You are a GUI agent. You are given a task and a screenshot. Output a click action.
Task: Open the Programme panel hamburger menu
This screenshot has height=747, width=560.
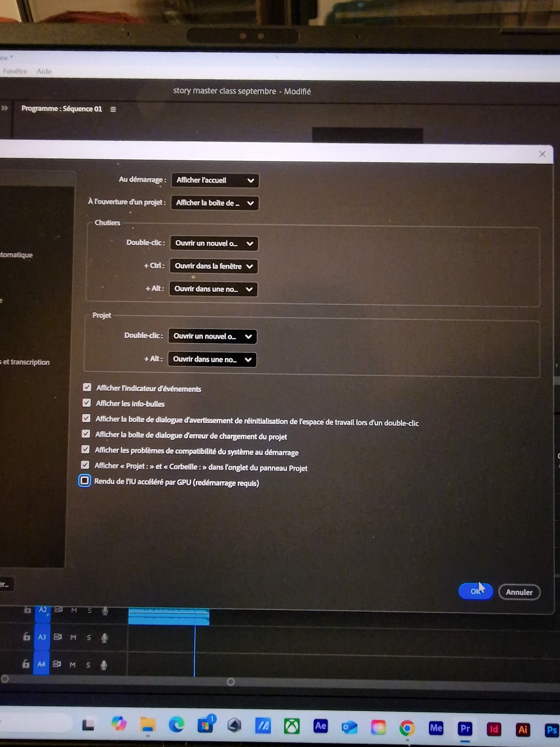(113, 109)
